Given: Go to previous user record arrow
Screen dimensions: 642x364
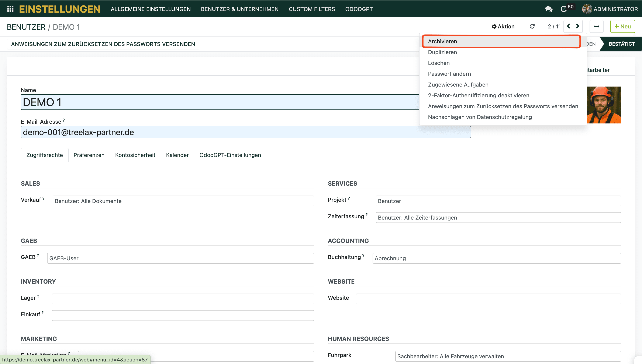Looking at the screenshot, I should pyautogui.click(x=569, y=26).
